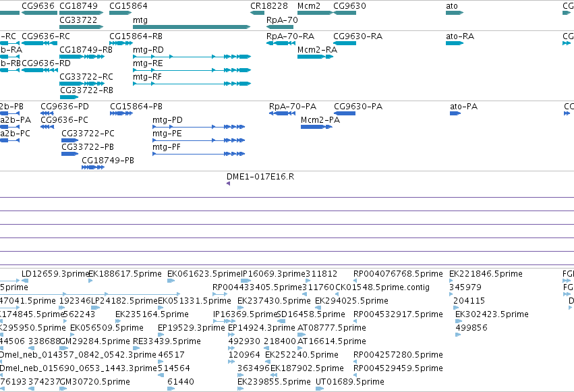Click the RP004433405.5prime EST feature
This screenshot has width=574, height=392.
pos(220,294)
